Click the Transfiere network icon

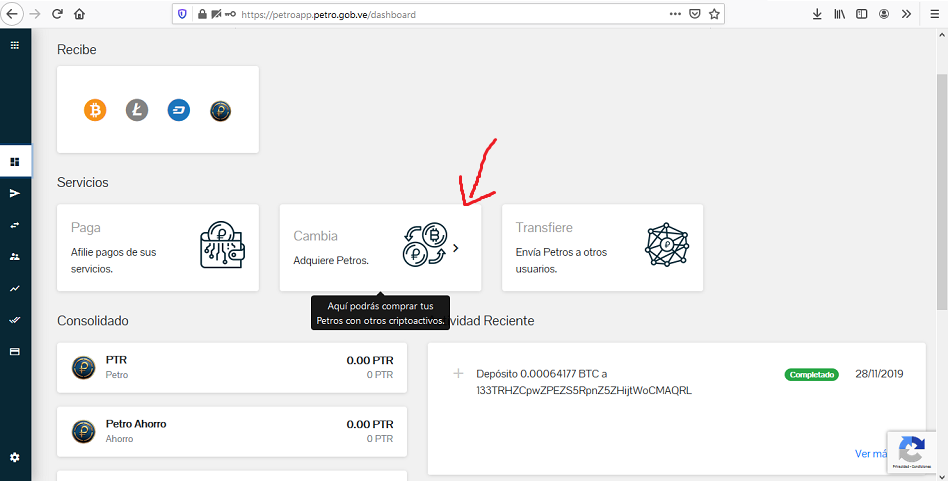coord(667,245)
